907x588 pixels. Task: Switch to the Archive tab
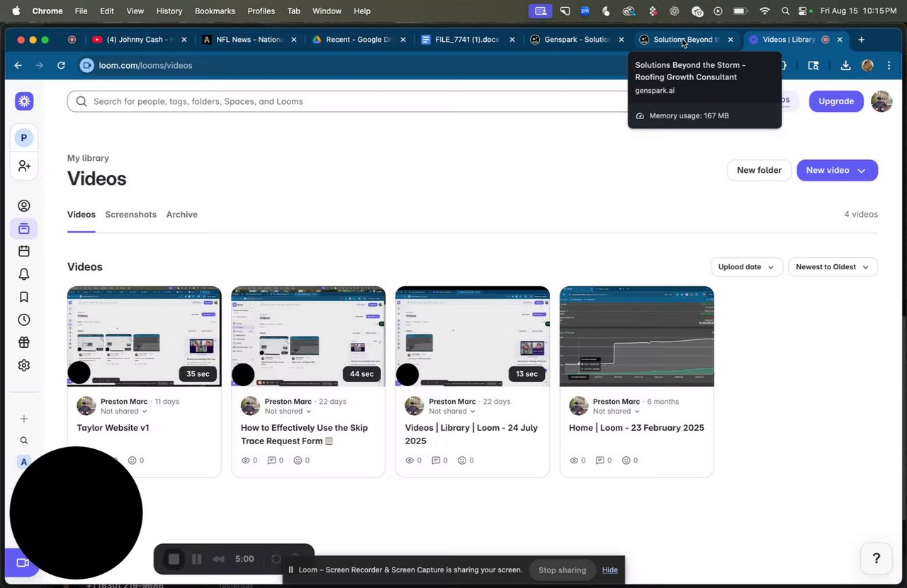pyautogui.click(x=182, y=215)
